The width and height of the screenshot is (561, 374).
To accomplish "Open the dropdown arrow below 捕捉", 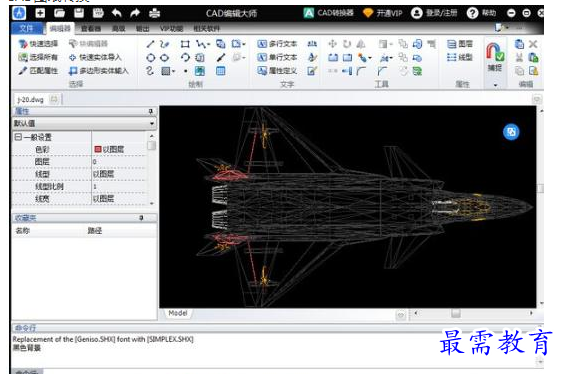I will [x=496, y=85].
